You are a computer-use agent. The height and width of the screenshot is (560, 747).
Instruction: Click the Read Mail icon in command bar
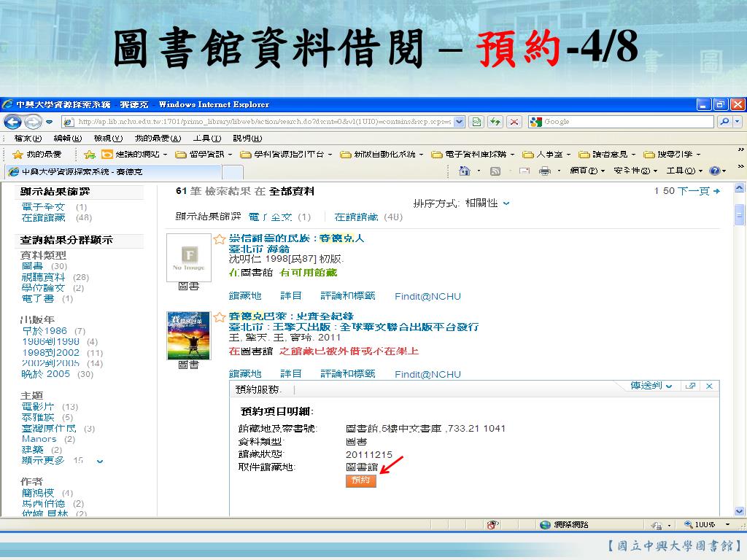click(x=525, y=171)
